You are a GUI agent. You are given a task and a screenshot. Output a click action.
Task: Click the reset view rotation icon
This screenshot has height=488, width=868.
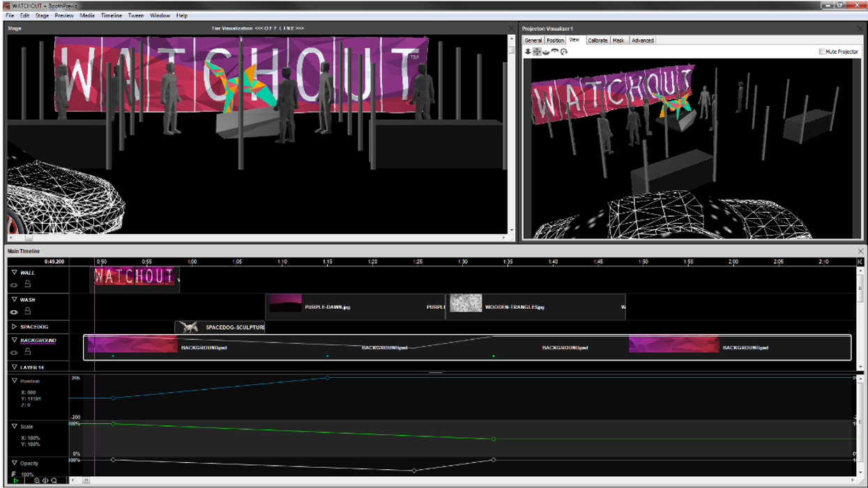coord(563,52)
